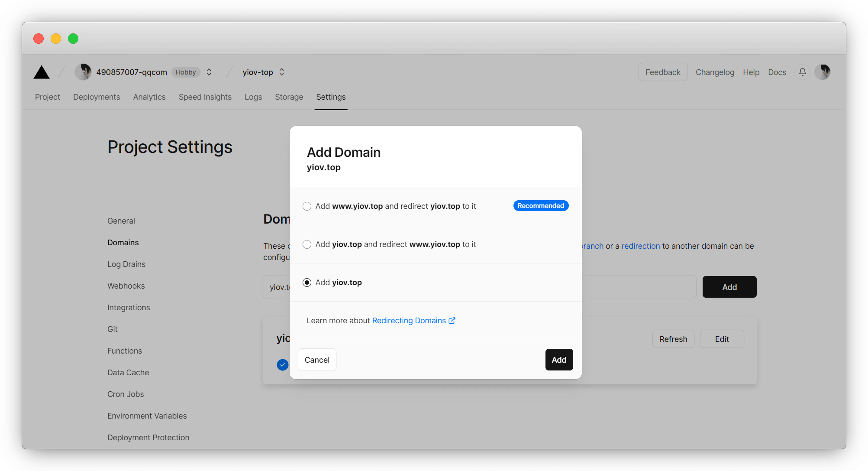The height and width of the screenshot is (471, 868).
Task: Expand the yiov-top project switcher
Action: tap(281, 72)
